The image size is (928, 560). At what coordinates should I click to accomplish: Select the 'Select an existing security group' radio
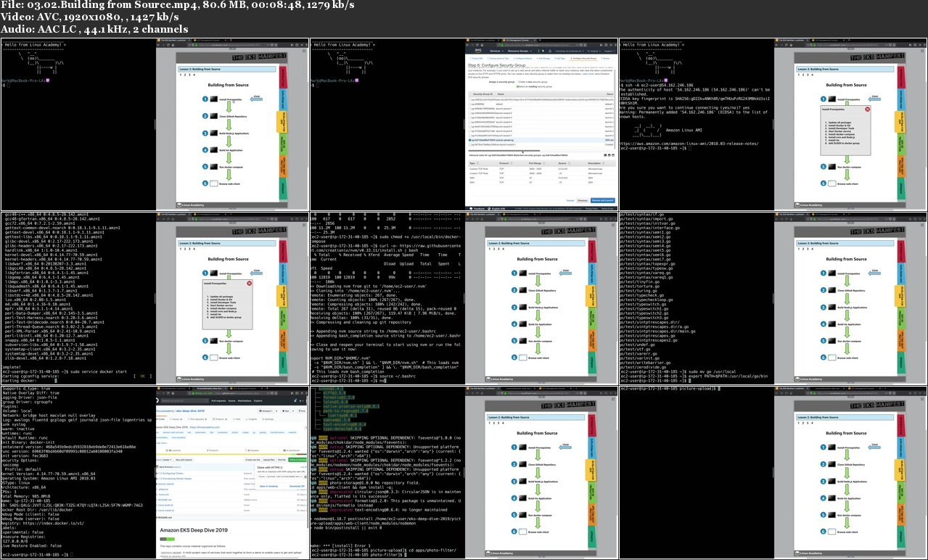point(517,86)
